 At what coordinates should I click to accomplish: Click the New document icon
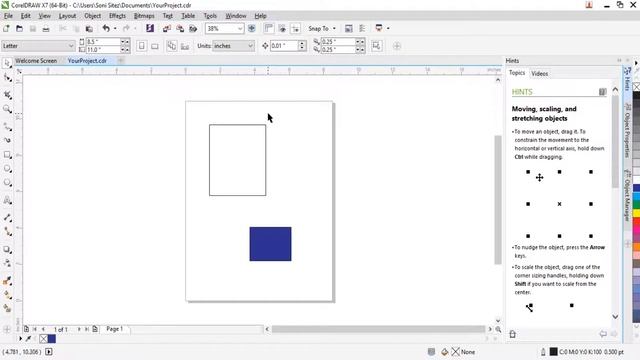click(6, 29)
